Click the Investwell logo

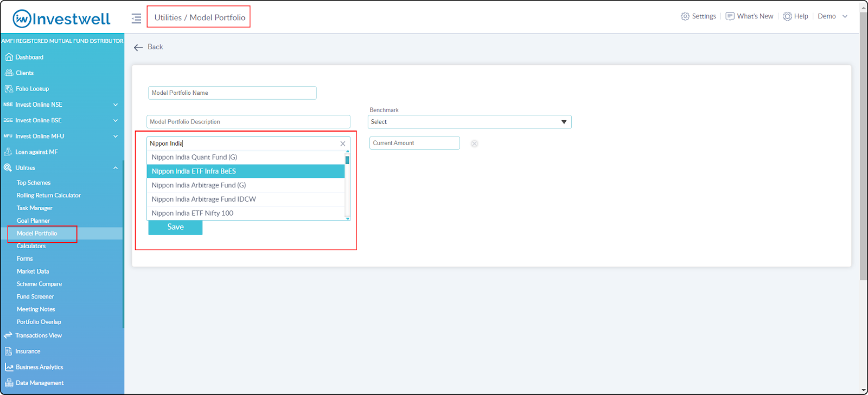[61, 19]
